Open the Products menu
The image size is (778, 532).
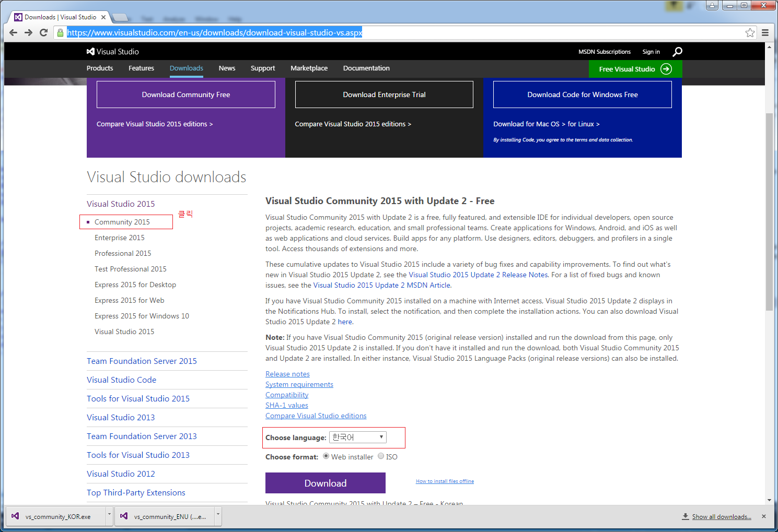100,68
